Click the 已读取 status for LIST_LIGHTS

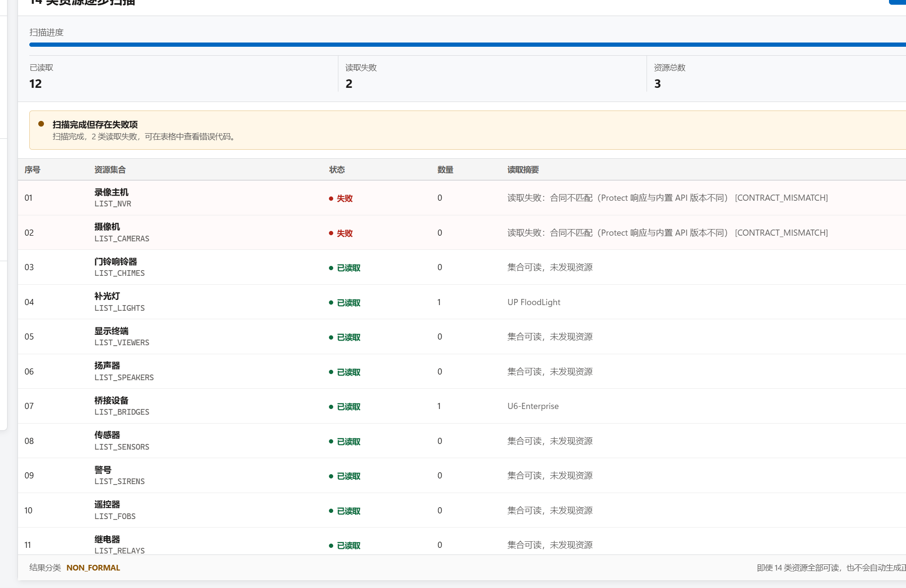(345, 303)
